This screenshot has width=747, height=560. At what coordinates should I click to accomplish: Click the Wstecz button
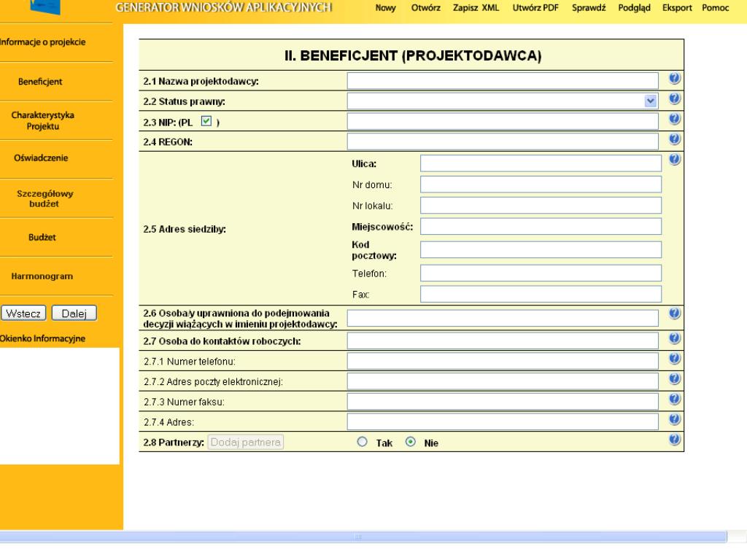[x=23, y=314]
